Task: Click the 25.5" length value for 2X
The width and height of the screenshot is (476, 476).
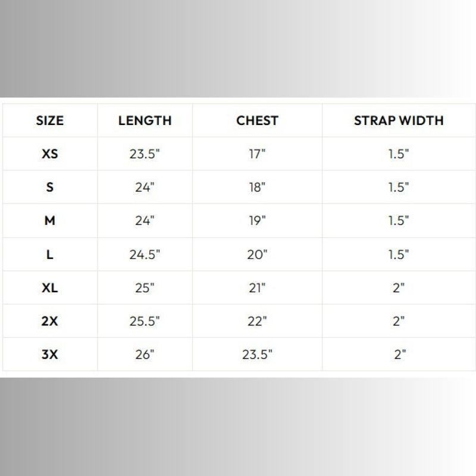Action: (x=145, y=321)
